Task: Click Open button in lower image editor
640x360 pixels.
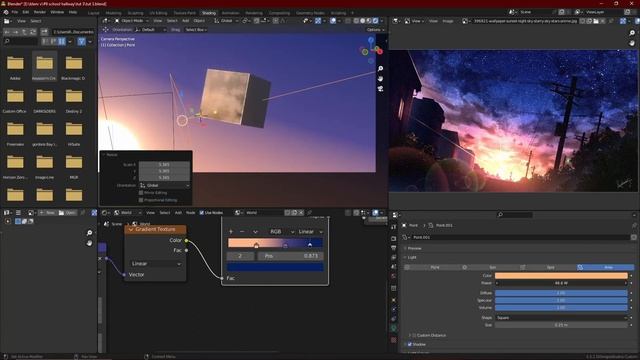Action: 67,213
